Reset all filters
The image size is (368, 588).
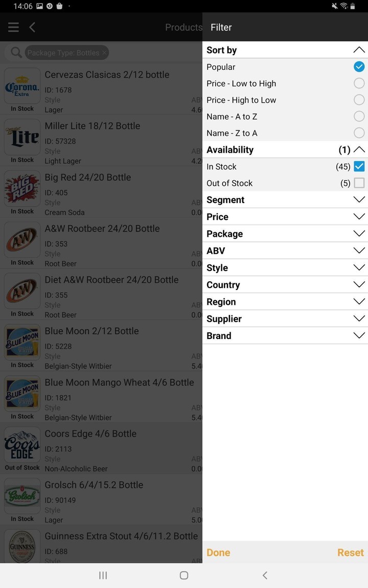click(350, 552)
